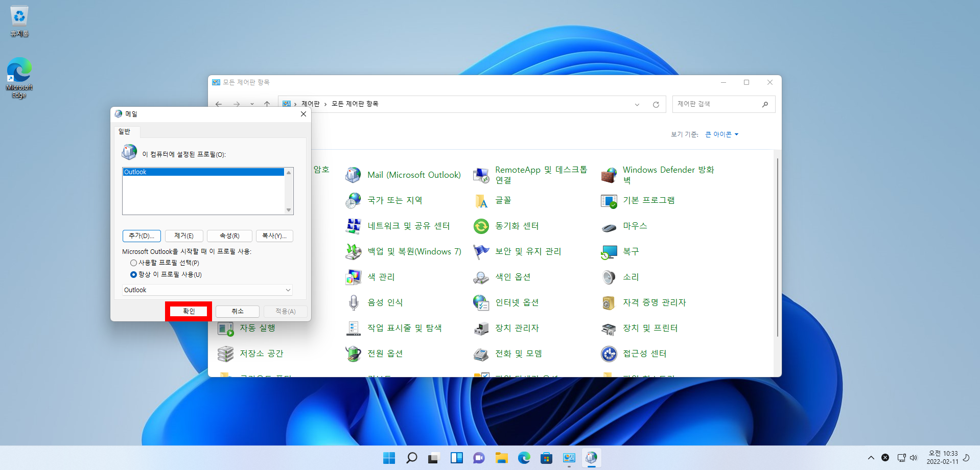980x470 pixels.
Task: Refresh the Control Panel view
Action: (x=656, y=104)
